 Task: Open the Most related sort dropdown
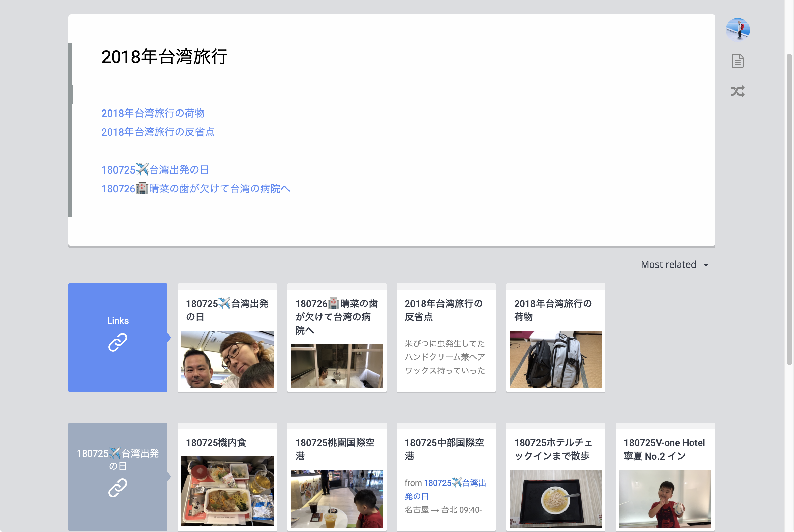click(x=668, y=264)
